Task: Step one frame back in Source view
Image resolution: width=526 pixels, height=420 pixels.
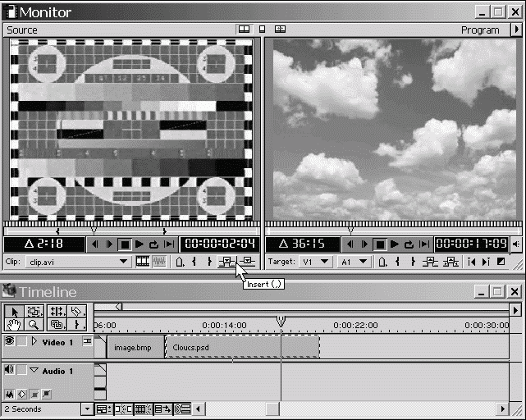Action: click(95, 244)
